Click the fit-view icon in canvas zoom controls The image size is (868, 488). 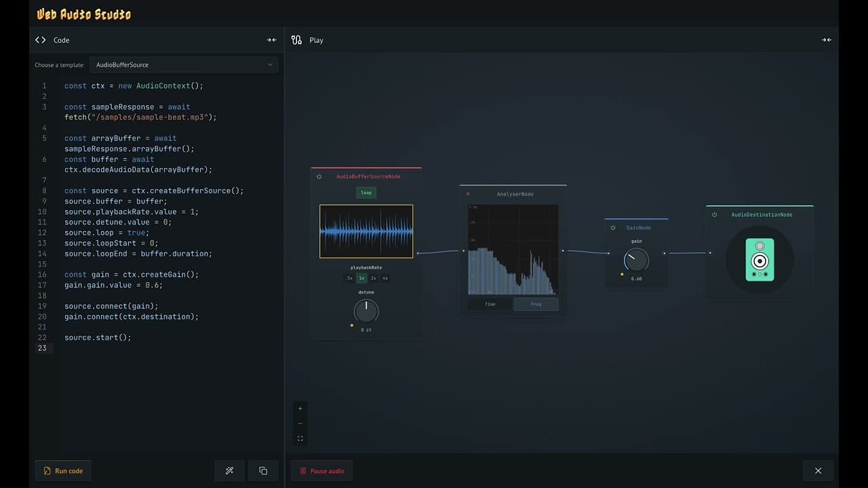[x=300, y=438]
